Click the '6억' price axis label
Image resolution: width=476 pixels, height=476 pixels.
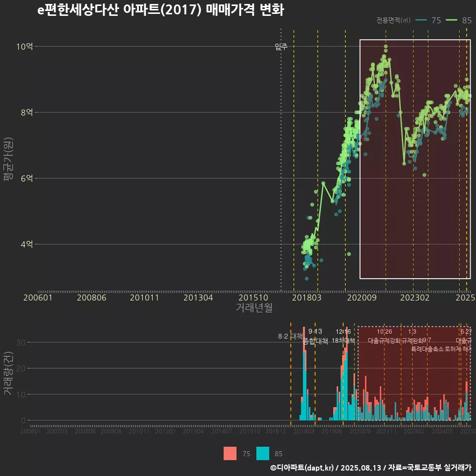[x=27, y=178]
